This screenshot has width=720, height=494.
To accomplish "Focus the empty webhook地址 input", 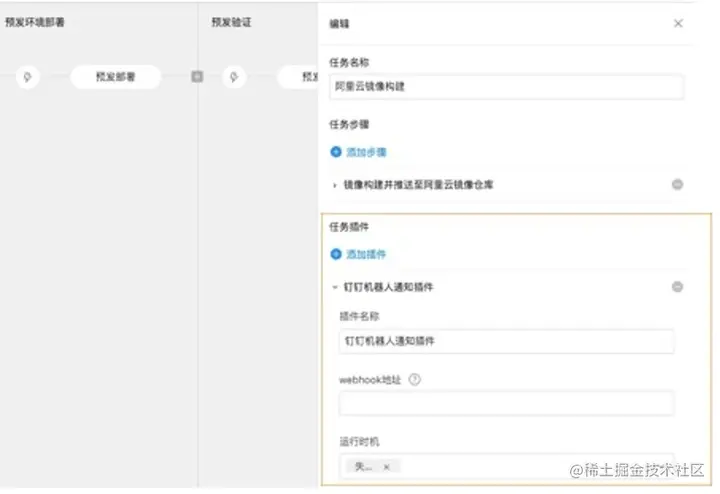I will tap(506, 403).
